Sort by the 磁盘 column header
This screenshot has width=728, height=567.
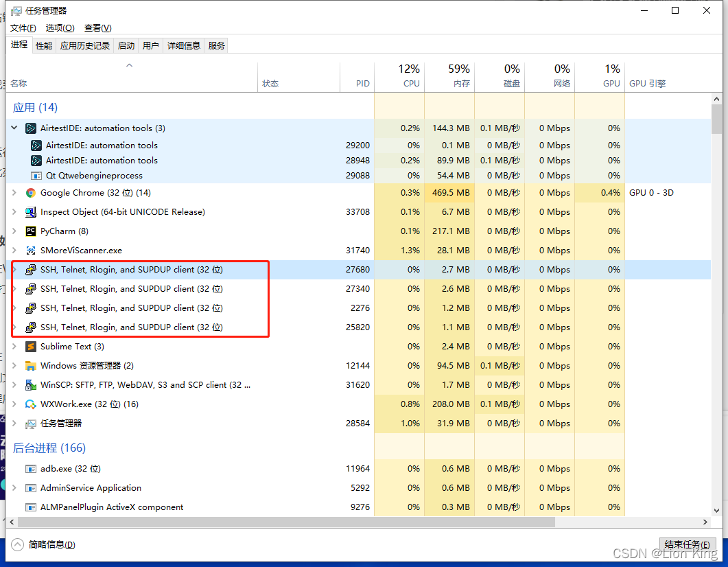pyautogui.click(x=500, y=77)
